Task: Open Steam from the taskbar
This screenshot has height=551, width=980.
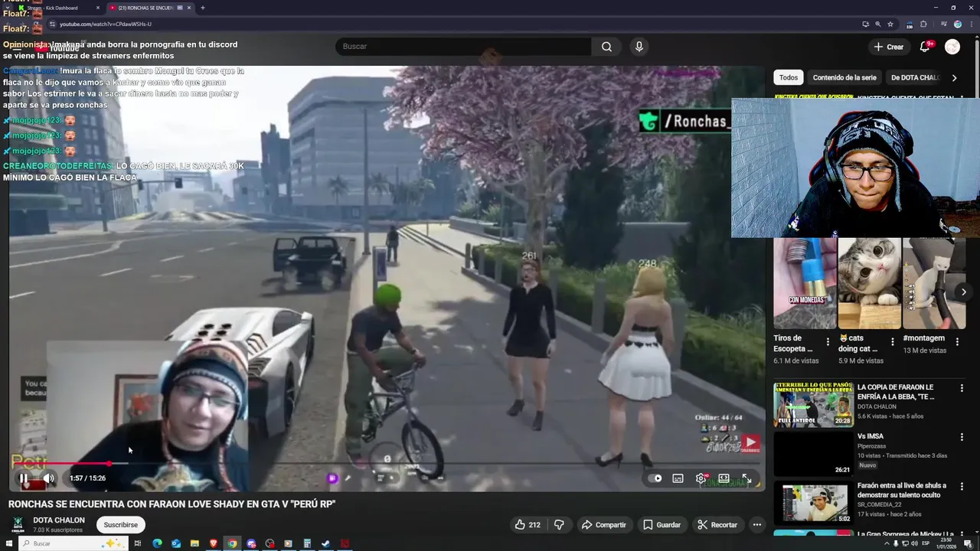Action: pyautogui.click(x=326, y=544)
